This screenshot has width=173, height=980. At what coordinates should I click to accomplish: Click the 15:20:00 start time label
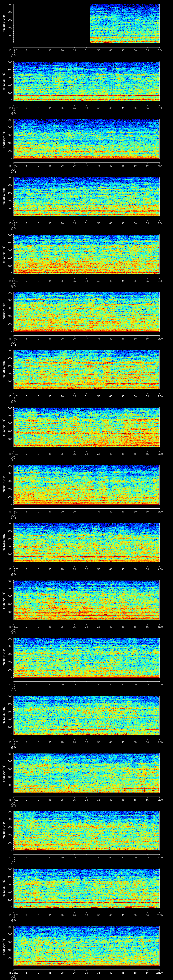(13, 972)
